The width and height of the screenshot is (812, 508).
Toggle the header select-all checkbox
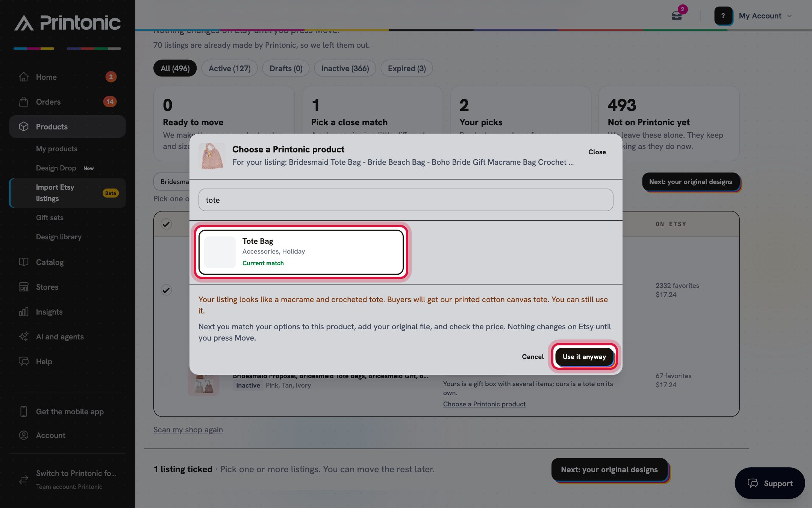(166, 224)
